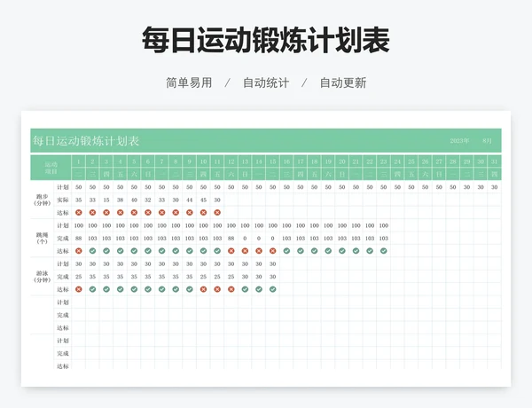Click the 跑步 actual value 45 on day 10
The width and height of the screenshot is (532, 408).
pyautogui.click(x=204, y=200)
